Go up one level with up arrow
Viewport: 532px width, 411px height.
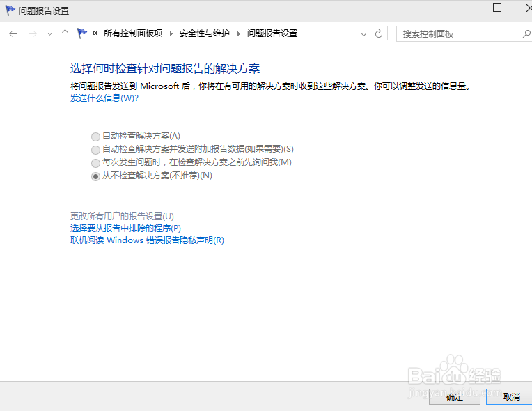pyautogui.click(x=65, y=33)
